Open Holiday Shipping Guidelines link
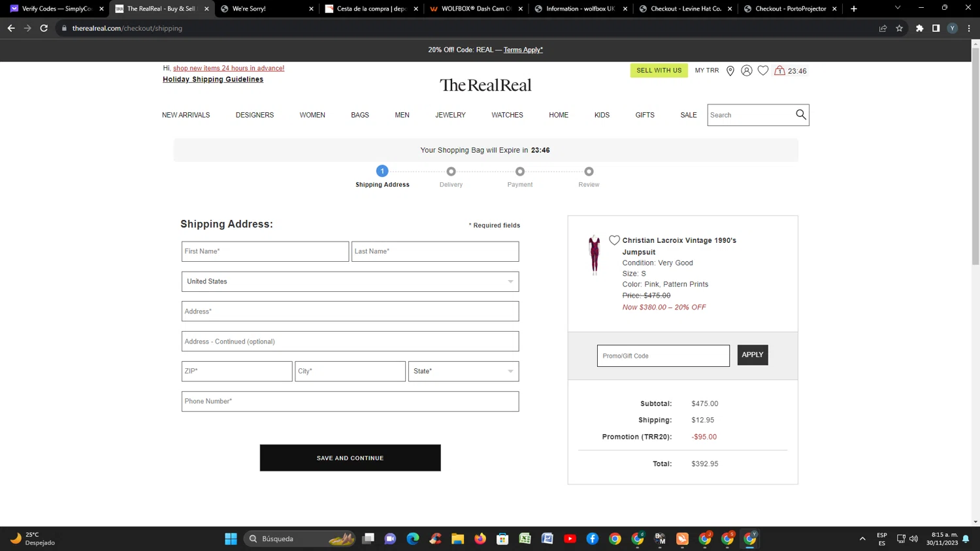Viewport: 980px width, 551px height. point(213,80)
